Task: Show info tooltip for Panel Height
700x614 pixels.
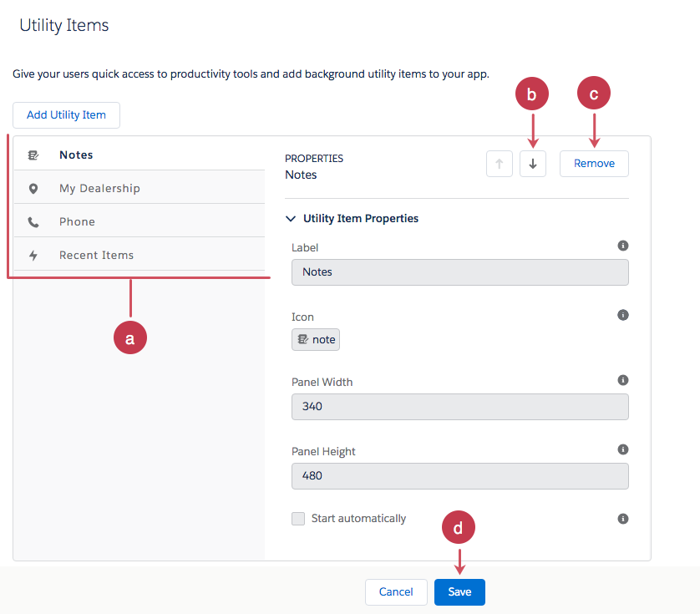Action: (x=623, y=449)
